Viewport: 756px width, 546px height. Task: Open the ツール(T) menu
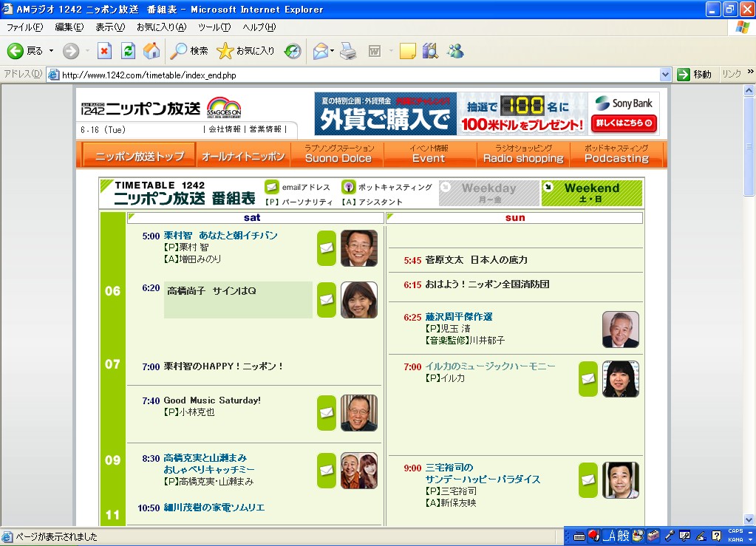(x=214, y=27)
